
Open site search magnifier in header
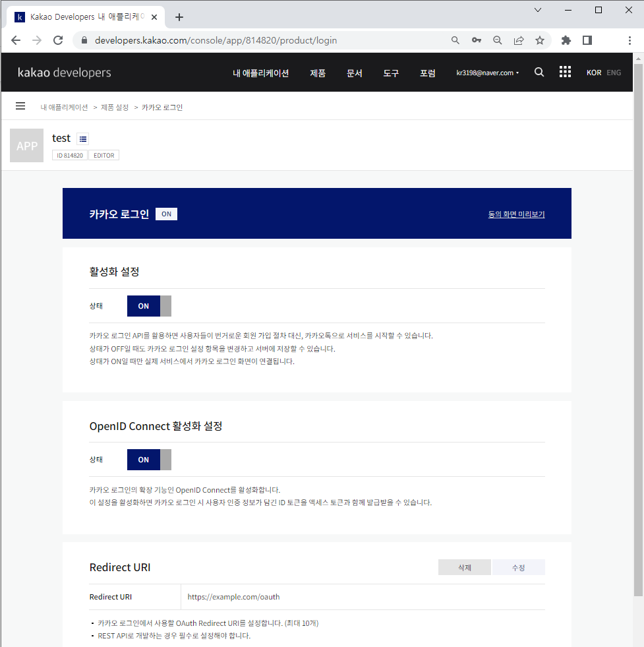(x=539, y=72)
